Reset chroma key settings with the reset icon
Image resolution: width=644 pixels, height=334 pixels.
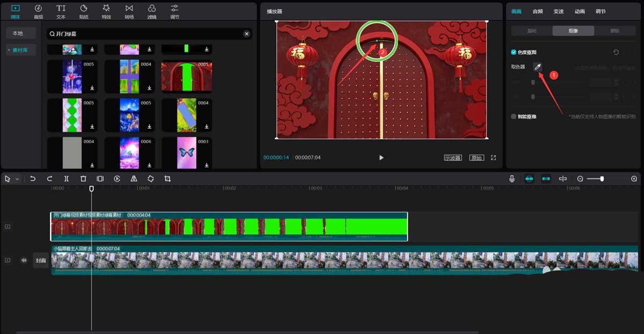[x=616, y=53]
